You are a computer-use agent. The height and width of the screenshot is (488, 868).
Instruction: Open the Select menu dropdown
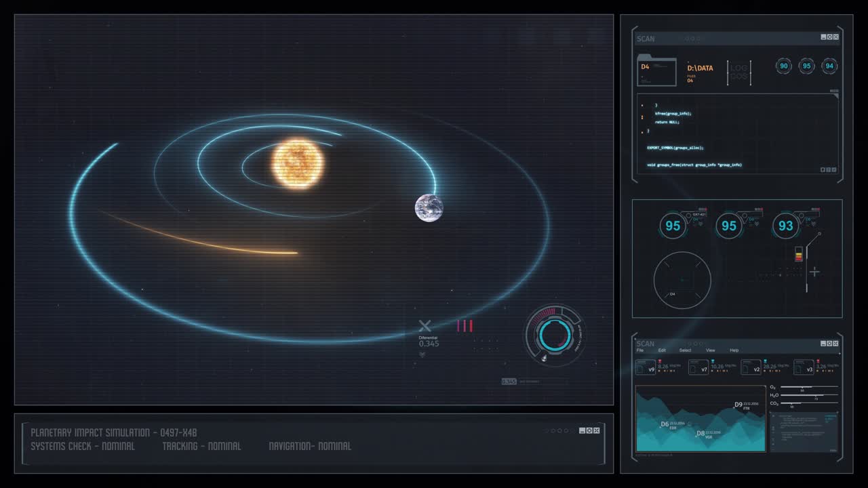(685, 350)
